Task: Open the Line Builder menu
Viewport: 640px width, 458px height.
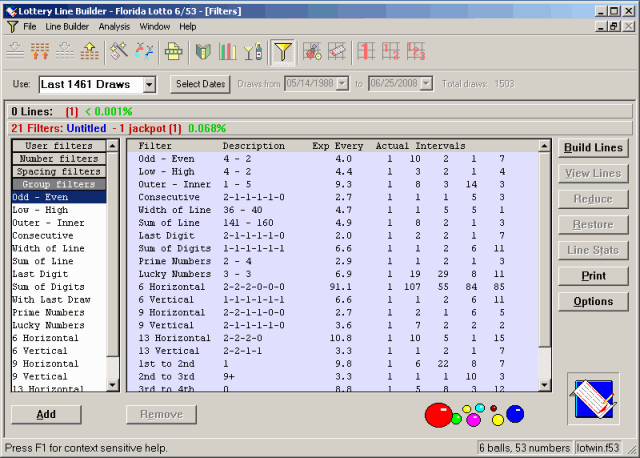Action: [x=67, y=27]
